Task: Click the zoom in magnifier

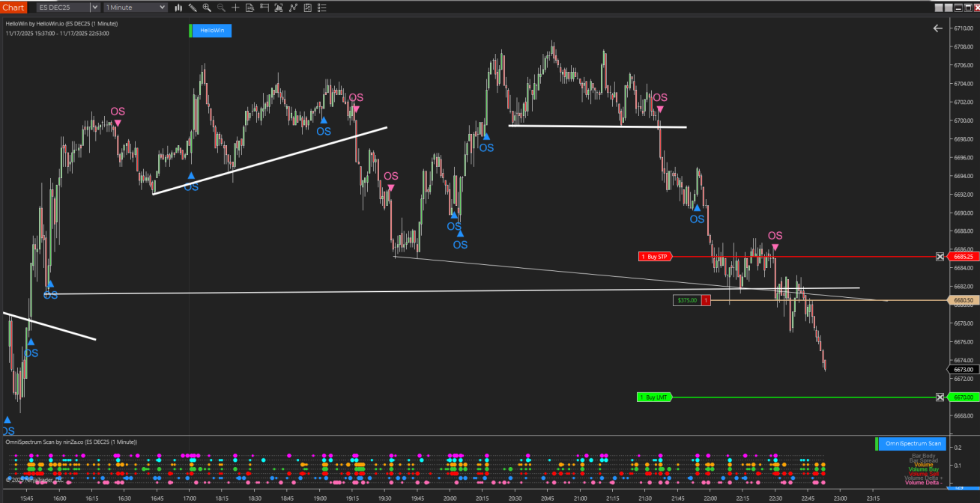Action: tap(207, 7)
